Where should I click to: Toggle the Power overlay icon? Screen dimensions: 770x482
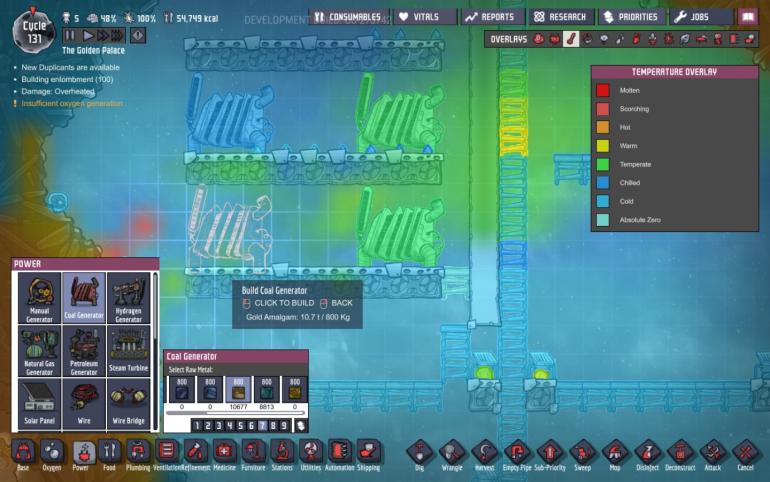tap(554, 39)
